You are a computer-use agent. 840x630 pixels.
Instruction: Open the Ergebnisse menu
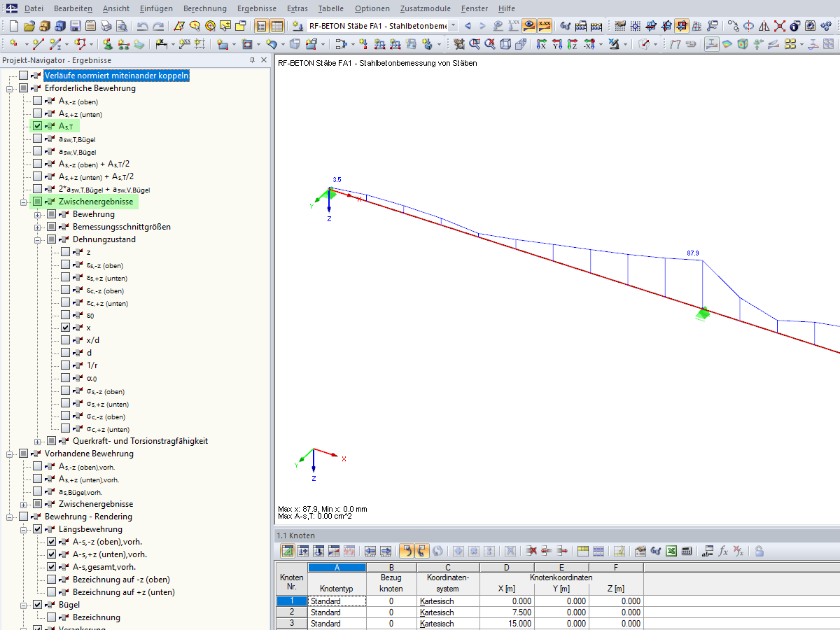pos(257,8)
